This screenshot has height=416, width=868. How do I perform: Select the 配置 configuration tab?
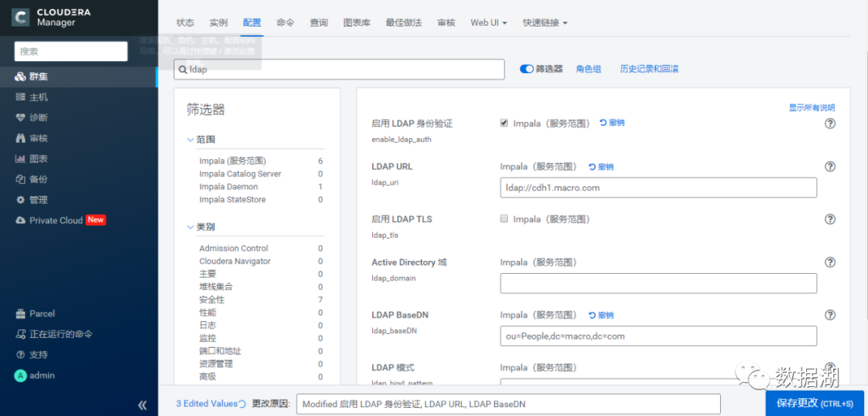(252, 22)
